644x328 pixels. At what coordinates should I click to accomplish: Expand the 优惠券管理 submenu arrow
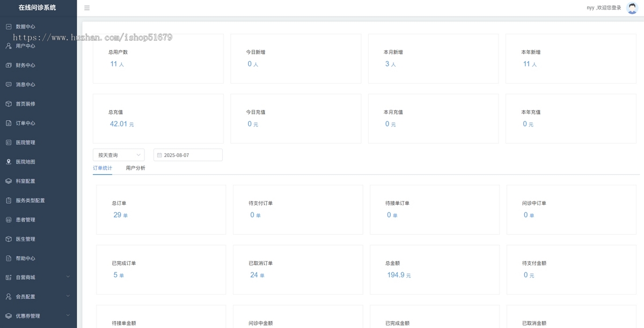[x=68, y=315]
